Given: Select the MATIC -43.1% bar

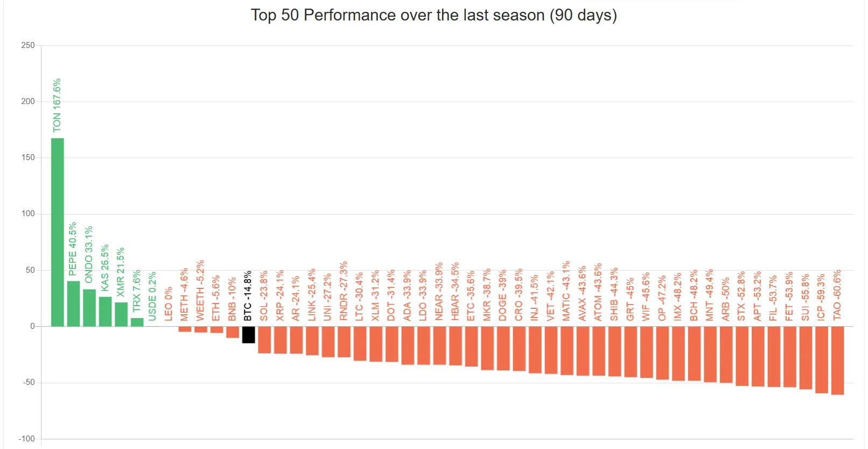Looking at the screenshot, I should (567, 351).
